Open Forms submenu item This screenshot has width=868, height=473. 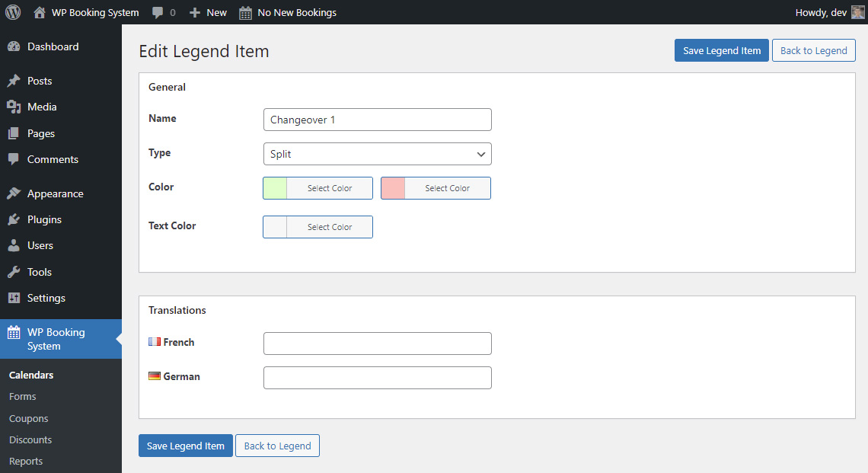(x=22, y=397)
